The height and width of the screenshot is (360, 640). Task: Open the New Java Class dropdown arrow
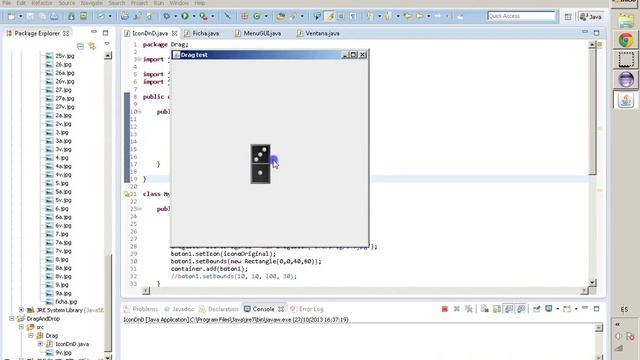coord(266,16)
